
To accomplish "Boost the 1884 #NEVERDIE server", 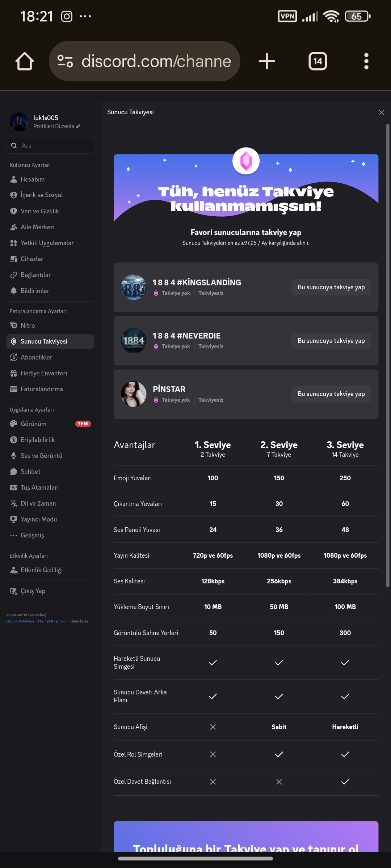I will (331, 341).
